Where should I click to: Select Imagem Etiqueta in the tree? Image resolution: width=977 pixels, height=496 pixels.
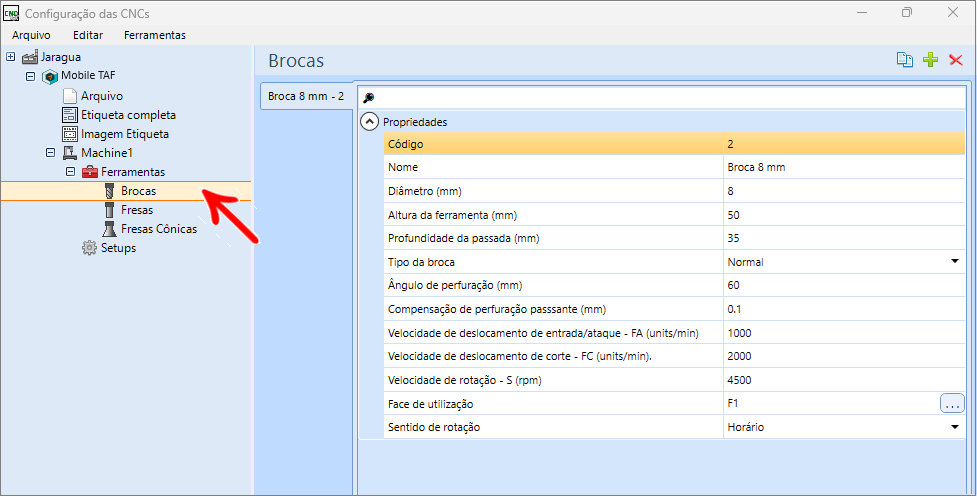click(125, 134)
